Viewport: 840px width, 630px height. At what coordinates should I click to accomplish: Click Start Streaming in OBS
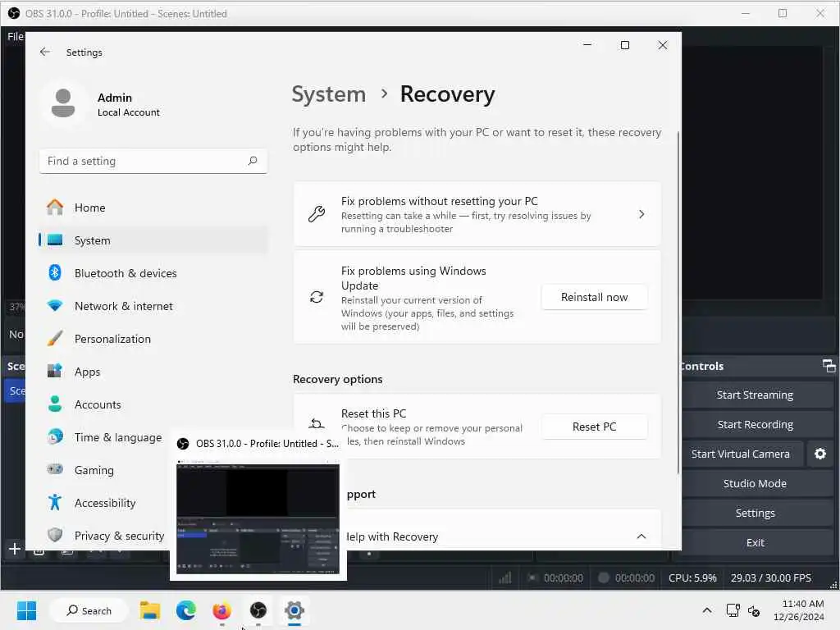coord(755,395)
